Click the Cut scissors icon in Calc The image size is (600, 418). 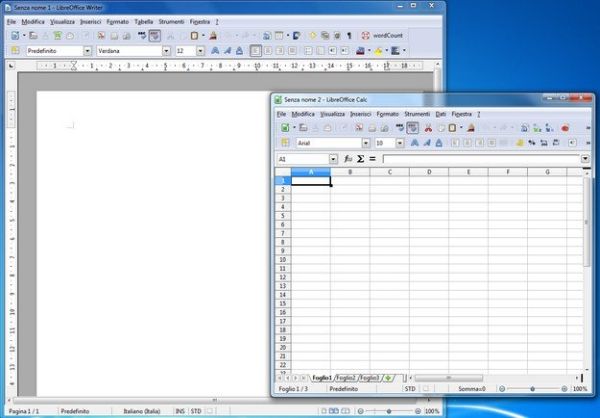[428, 128]
